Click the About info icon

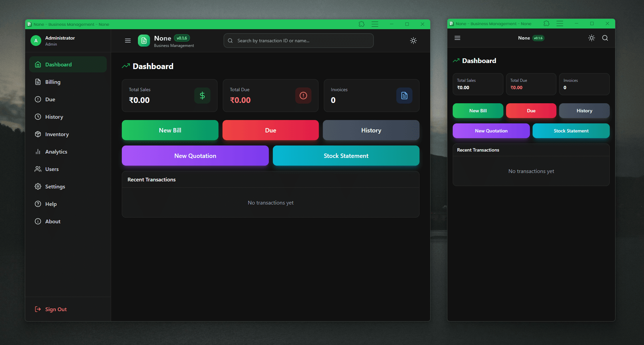tap(38, 221)
